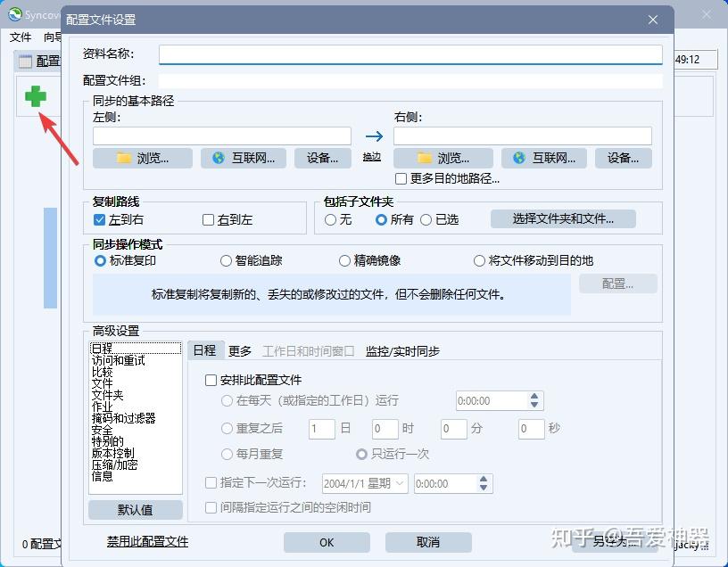Screen dimensions: 728x567
Task: Select 比较 in advanced settings list
Action: [102, 372]
